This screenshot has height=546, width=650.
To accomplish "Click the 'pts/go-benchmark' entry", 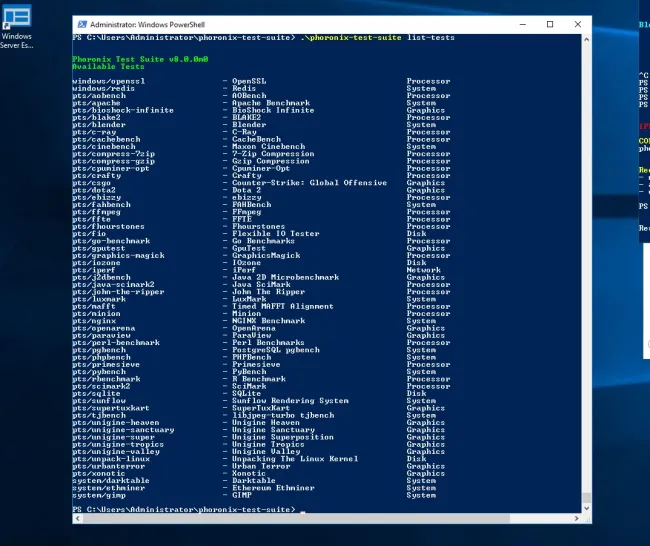I will click(x=111, y=241).
